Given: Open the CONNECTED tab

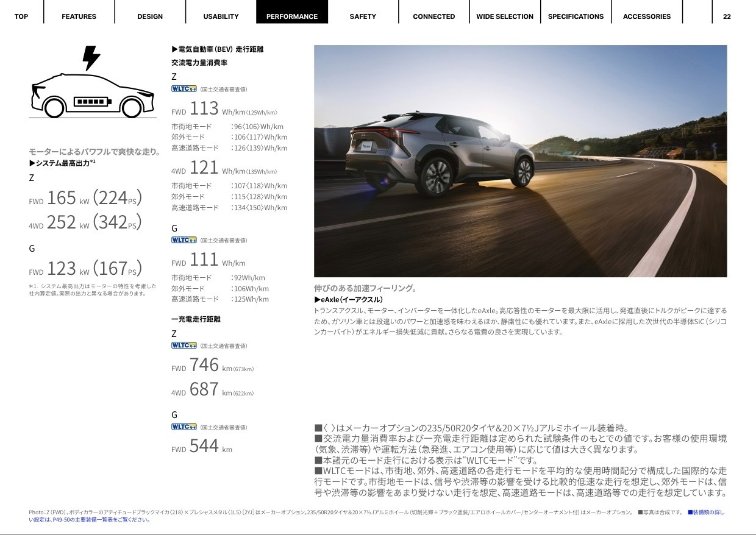Looking at the screenshot, I should click(433, 16).
